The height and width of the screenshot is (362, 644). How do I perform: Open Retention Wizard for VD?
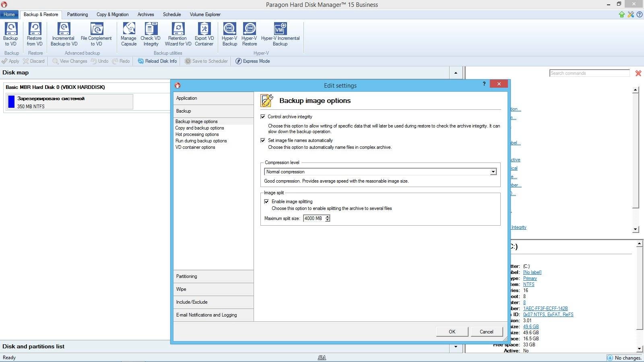[178, 34]
